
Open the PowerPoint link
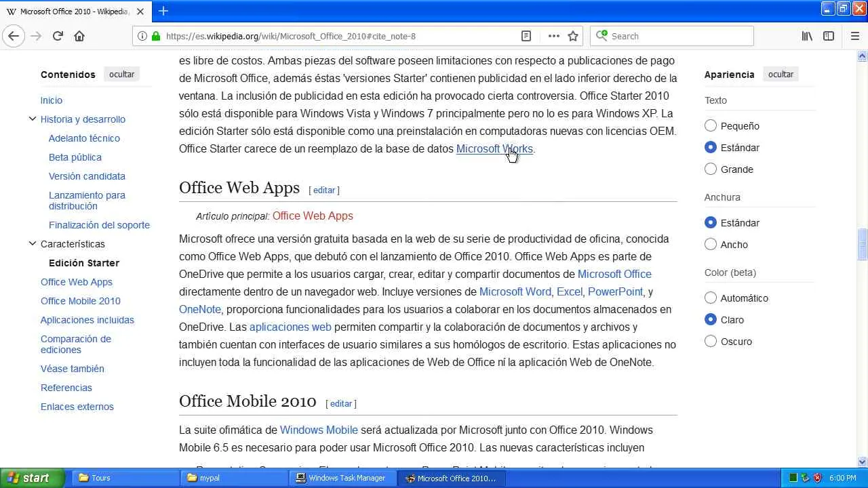(x=615, y=292)
